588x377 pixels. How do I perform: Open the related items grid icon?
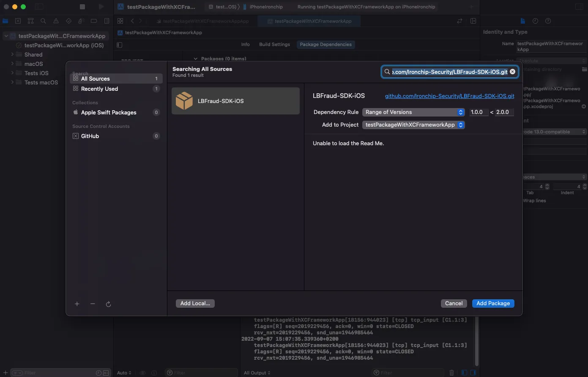click(120, 21)
